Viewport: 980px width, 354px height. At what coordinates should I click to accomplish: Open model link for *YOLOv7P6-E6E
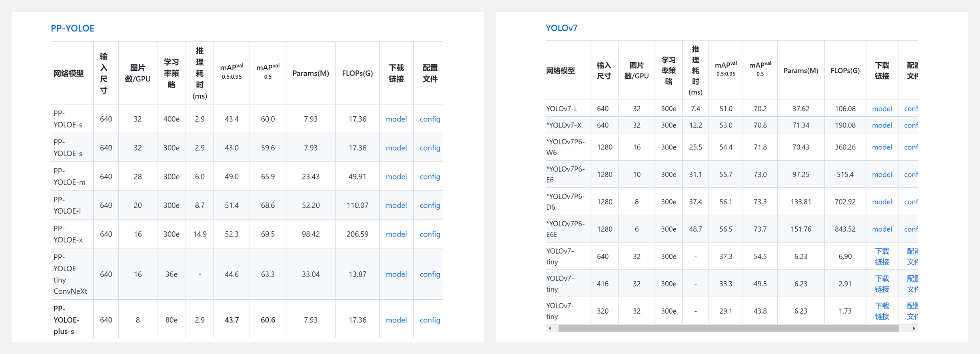882,229
